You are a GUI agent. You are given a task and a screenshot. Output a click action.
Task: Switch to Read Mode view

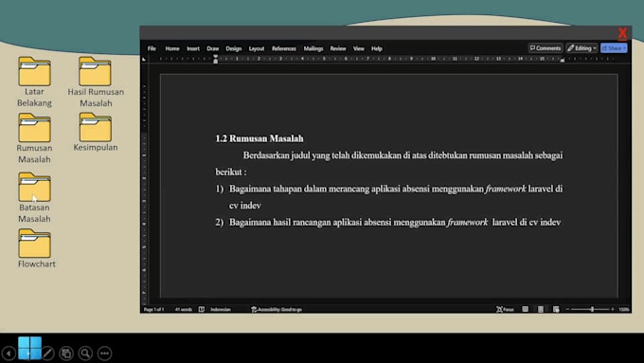click(526, 309)
